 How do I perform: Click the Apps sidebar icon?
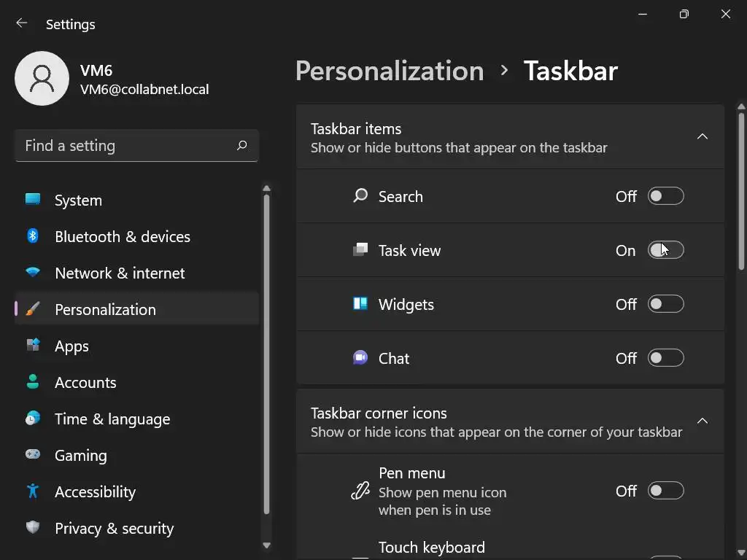33,346
